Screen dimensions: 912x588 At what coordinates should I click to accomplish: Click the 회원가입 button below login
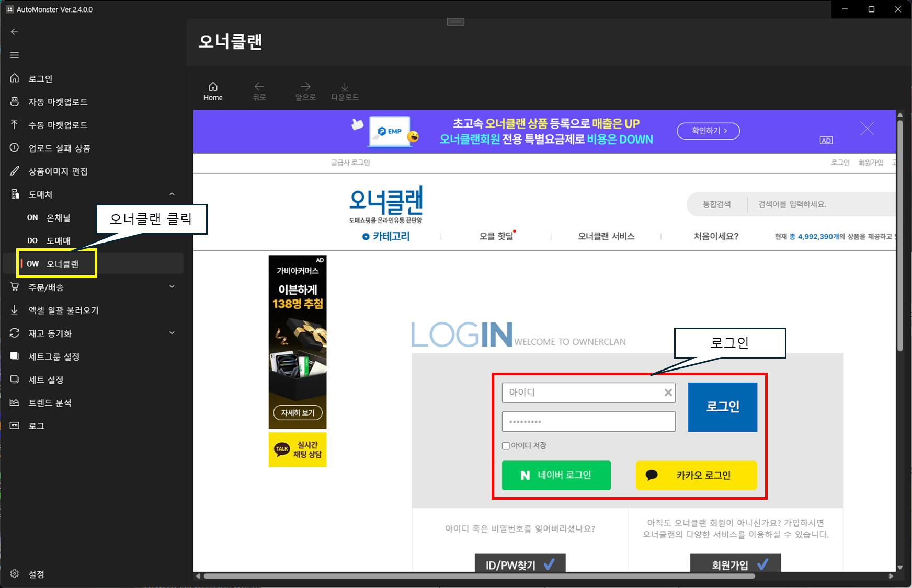pyautogui.click(x=736, y=563)
